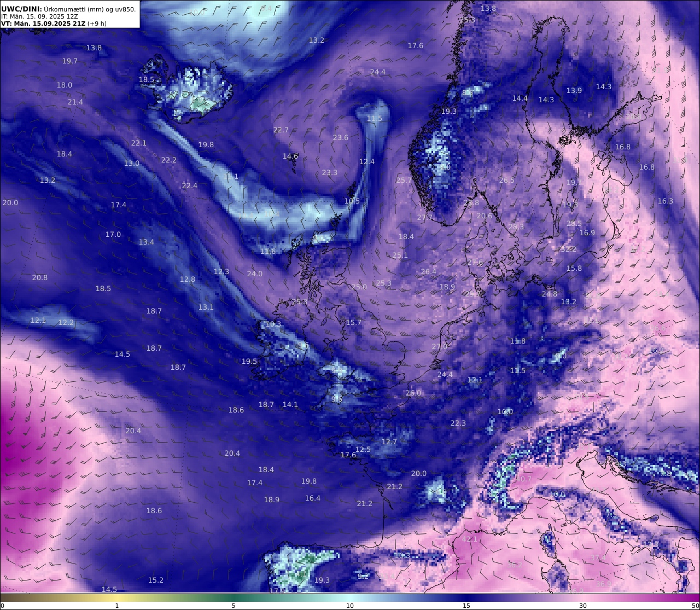Click the map value 12.2
Image resolution: width=700 pixels, height=610 pixels.
pos(66,323)
